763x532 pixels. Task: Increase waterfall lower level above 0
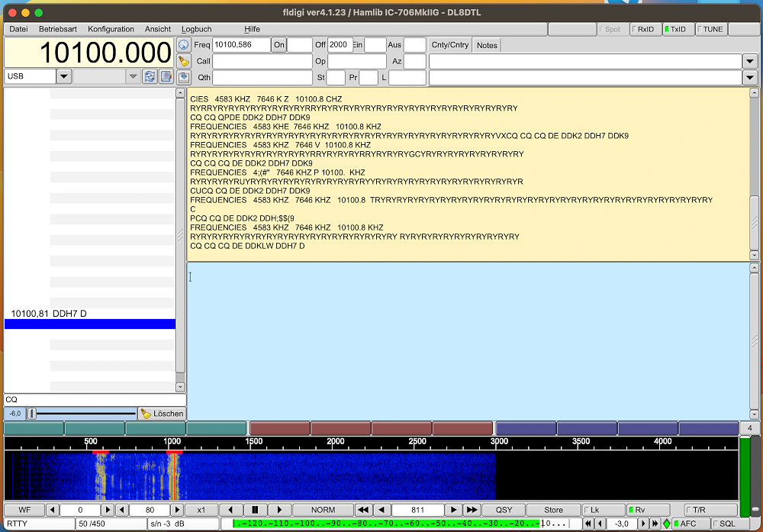tap(108, 510)
